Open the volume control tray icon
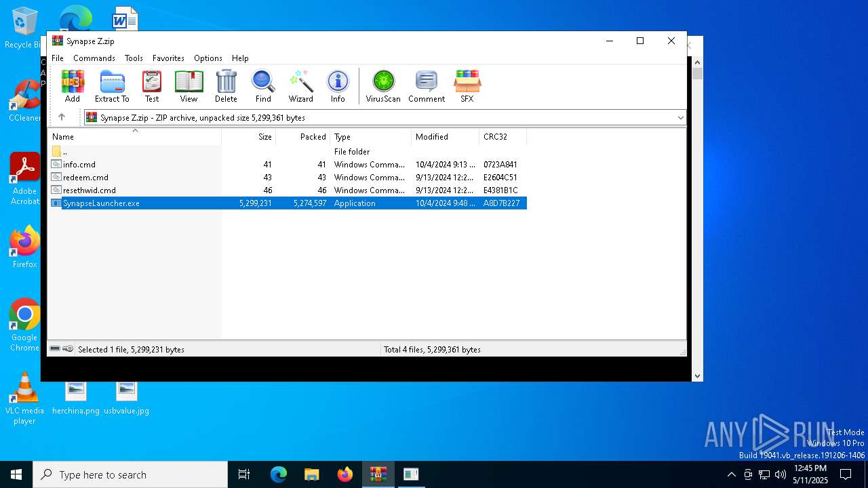 781,474
